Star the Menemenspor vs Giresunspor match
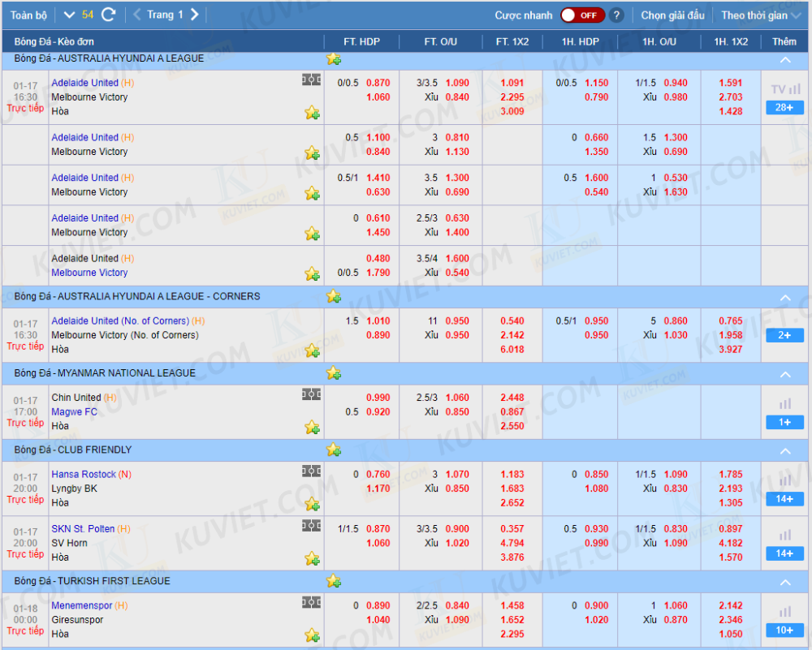812x650 pixels. click(312, 635)
